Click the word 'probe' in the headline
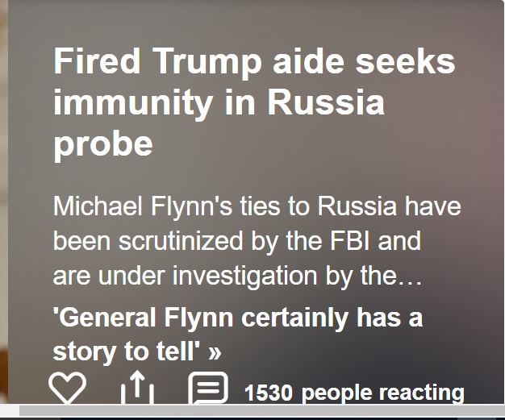 coord(102,143)
